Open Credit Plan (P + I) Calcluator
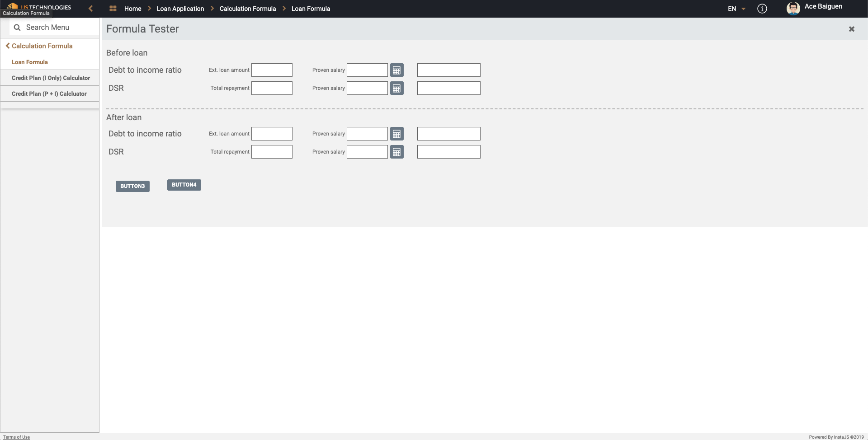868x440 pixels. click(49, 94)
